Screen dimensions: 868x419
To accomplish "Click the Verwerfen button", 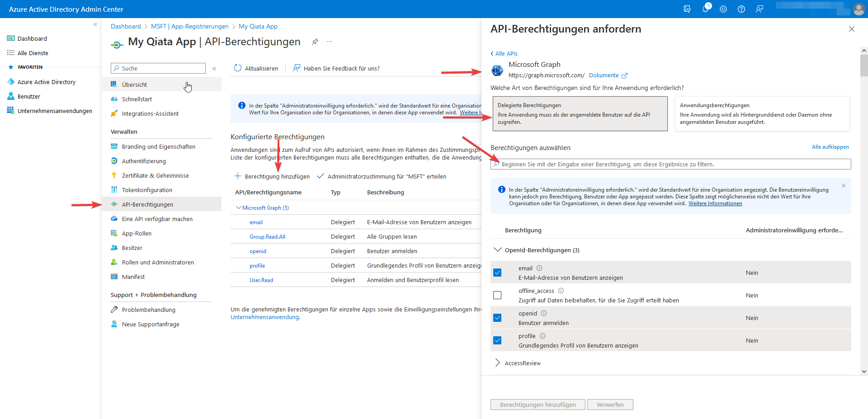I will click(610, 404).
